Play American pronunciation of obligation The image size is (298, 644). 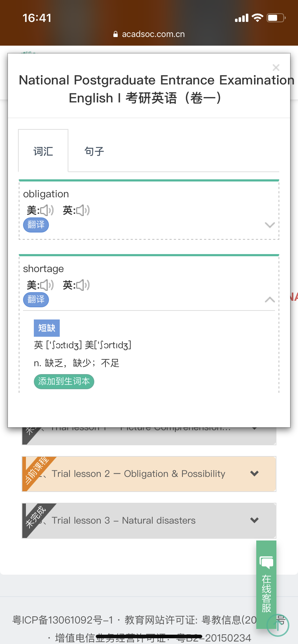click(47, 210)
